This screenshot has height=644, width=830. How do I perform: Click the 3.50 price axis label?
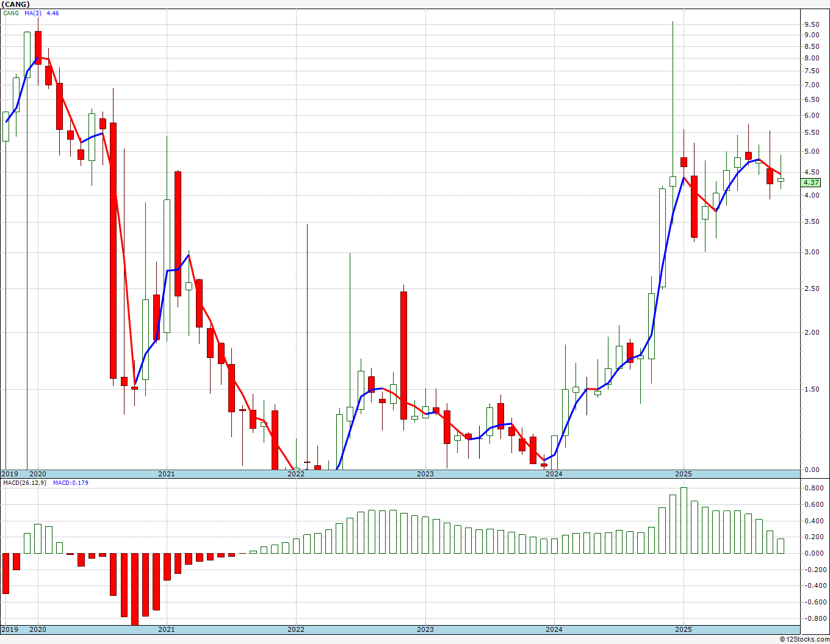(811, 221)
